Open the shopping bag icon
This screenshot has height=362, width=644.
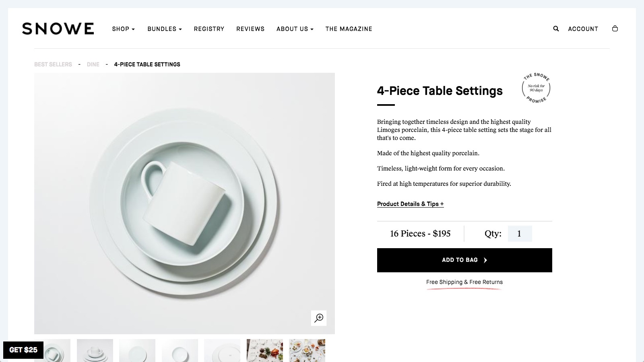point(615,29)
